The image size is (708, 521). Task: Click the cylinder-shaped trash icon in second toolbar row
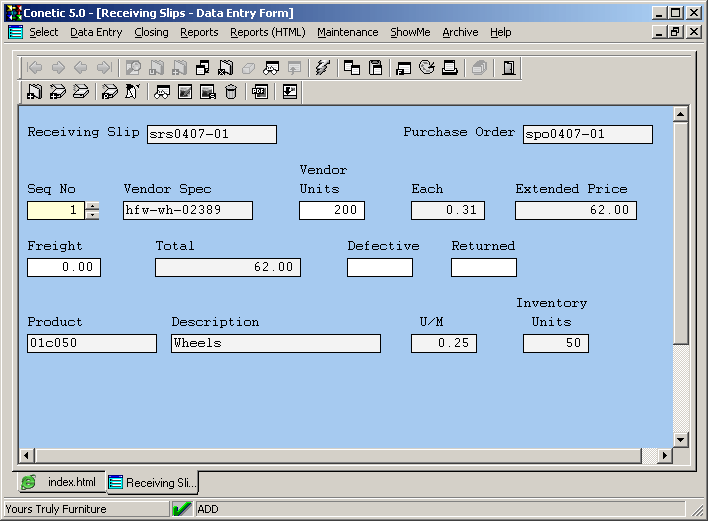[x=231, y=92]
